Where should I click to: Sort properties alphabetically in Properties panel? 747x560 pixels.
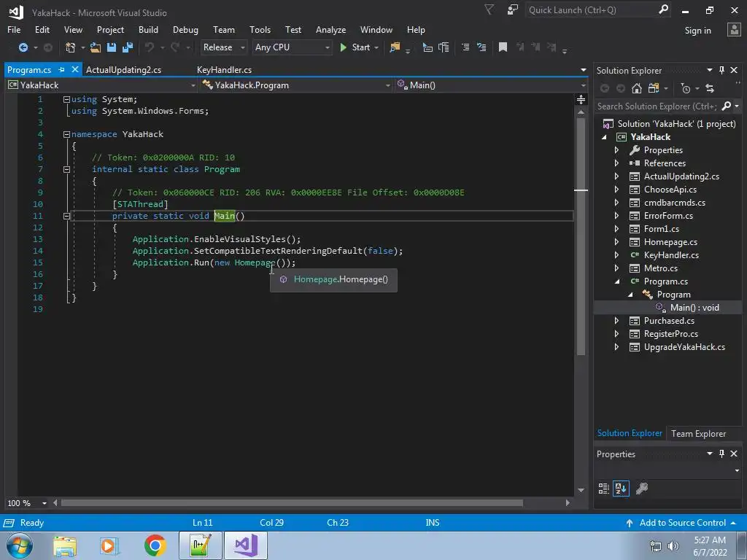[x=621, y=488]
